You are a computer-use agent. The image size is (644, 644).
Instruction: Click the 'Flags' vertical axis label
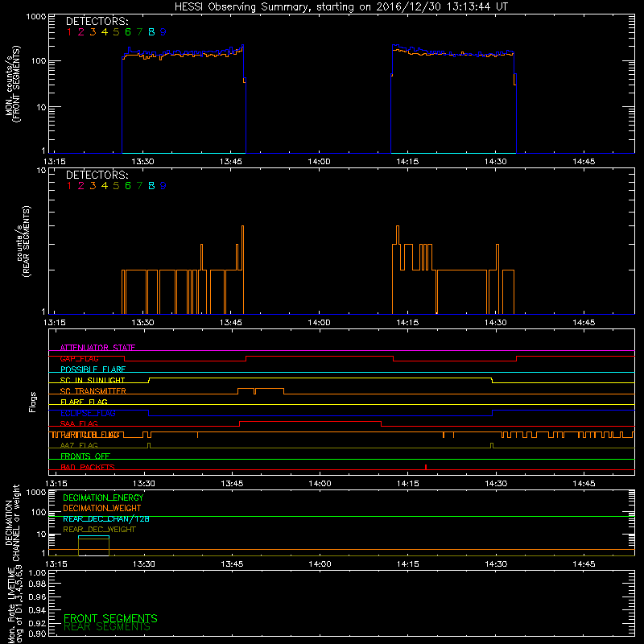pyautogui.click(x=33, y=402)
